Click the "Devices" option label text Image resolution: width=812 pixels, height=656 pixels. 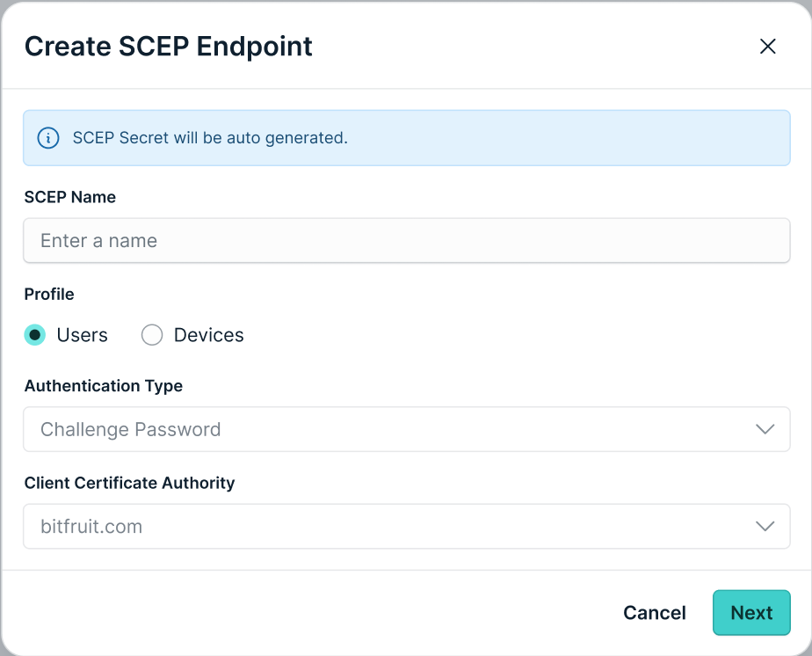coord(208,335)
